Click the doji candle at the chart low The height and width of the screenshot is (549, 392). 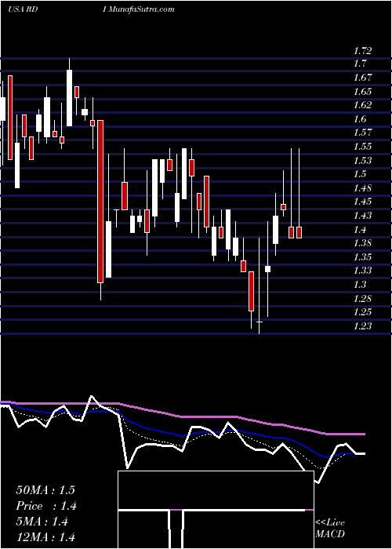[260, 322]
